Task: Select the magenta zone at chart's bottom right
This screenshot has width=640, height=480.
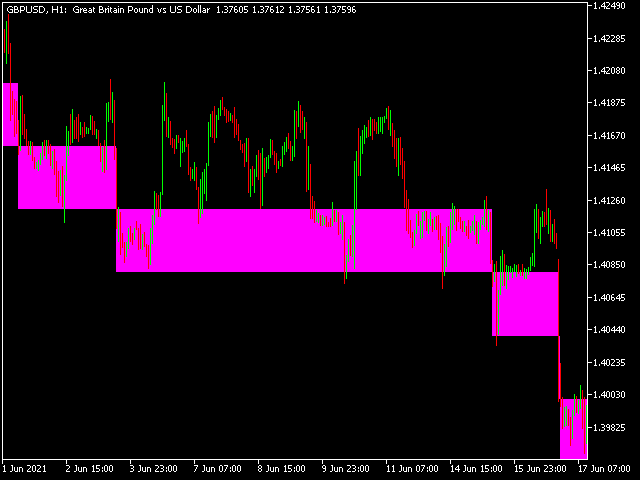Action: (x=573, y=429)
